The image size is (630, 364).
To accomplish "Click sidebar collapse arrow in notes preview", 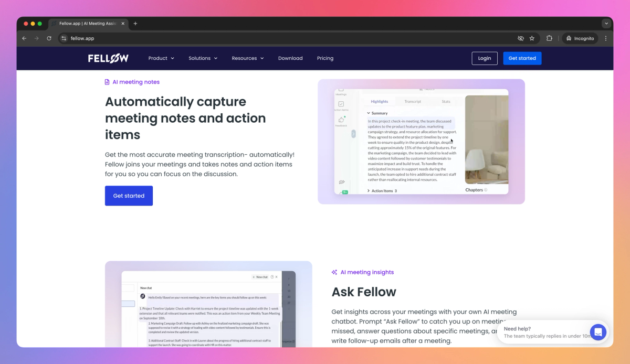I will (x=353, y=134).
